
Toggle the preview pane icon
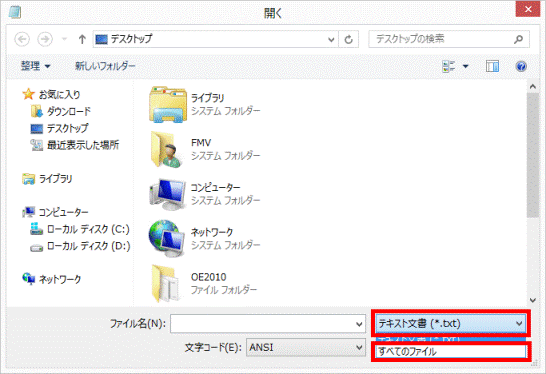point(492,66)
